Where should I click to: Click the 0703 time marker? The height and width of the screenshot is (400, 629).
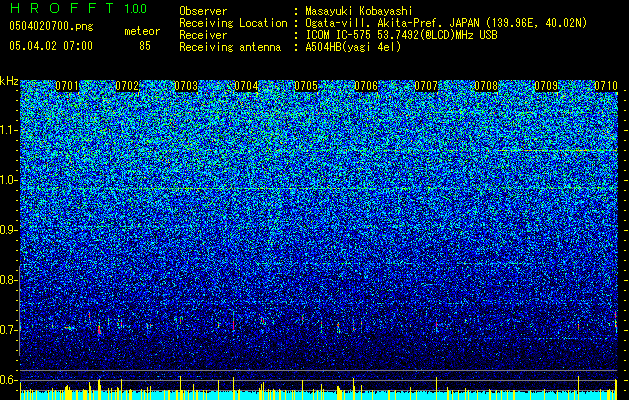[187, 86]
